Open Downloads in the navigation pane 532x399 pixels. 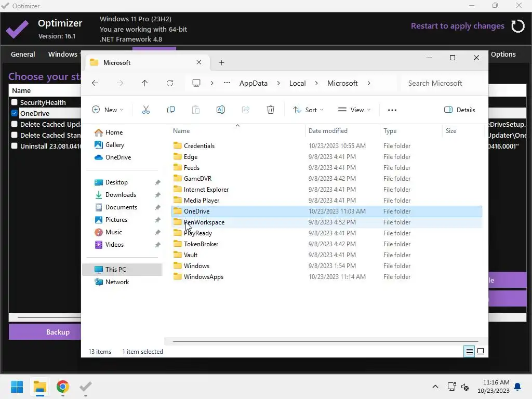[121, 195]
